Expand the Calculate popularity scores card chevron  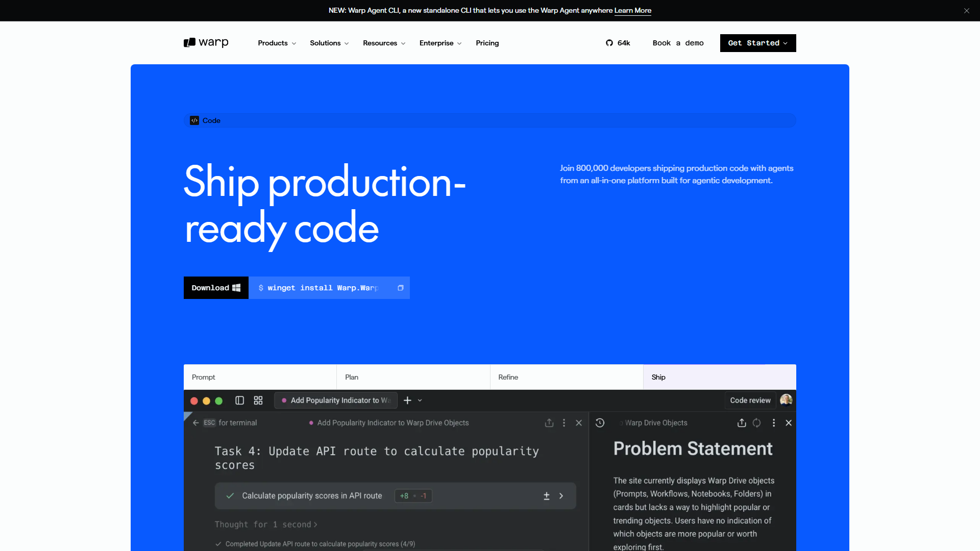pos(561,496)
